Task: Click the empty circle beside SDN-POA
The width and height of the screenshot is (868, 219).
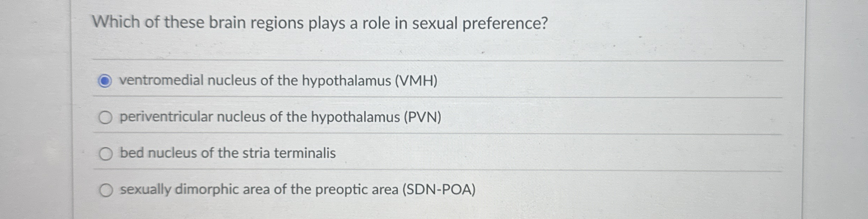Action: click(x=106, y=189)
